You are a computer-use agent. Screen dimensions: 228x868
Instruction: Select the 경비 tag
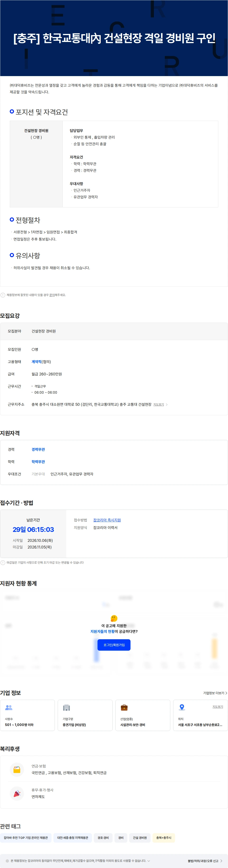pyautogui.click(x=121, y=838)
